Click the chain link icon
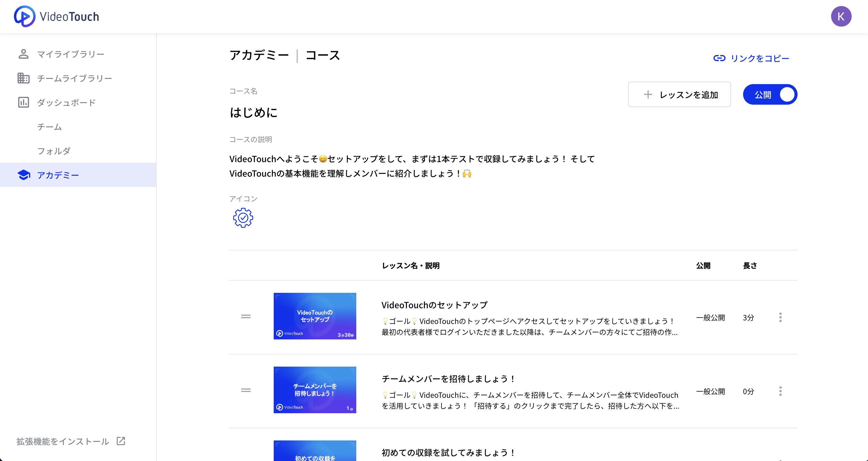 pyautogui.click(x=719, y=58)
